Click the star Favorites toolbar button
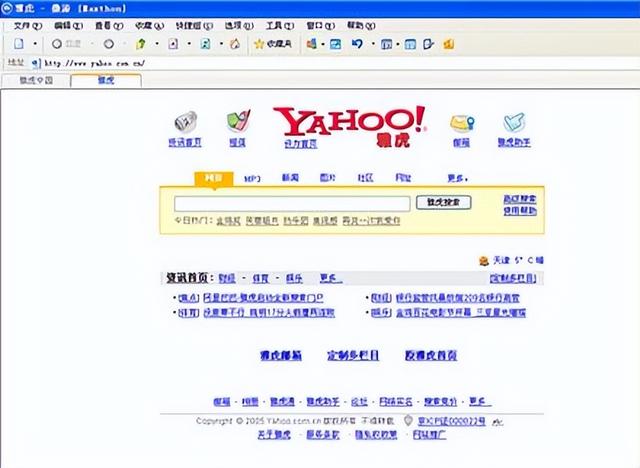 (272, 44)
